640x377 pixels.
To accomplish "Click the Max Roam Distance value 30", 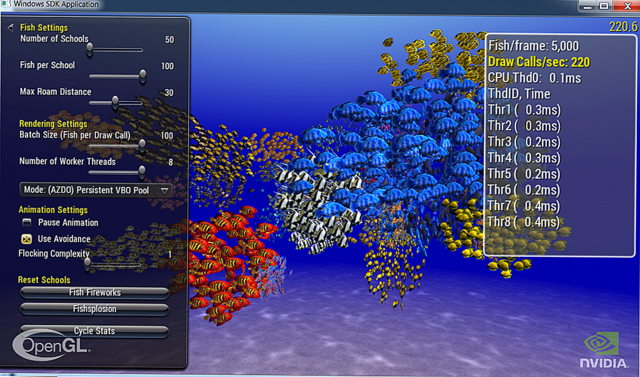I will point(169,93).
